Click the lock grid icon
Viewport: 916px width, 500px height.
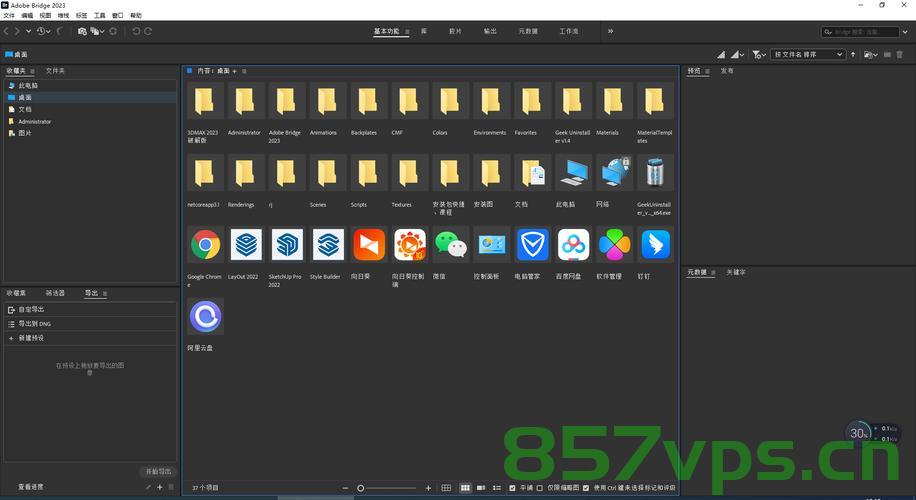446,488
